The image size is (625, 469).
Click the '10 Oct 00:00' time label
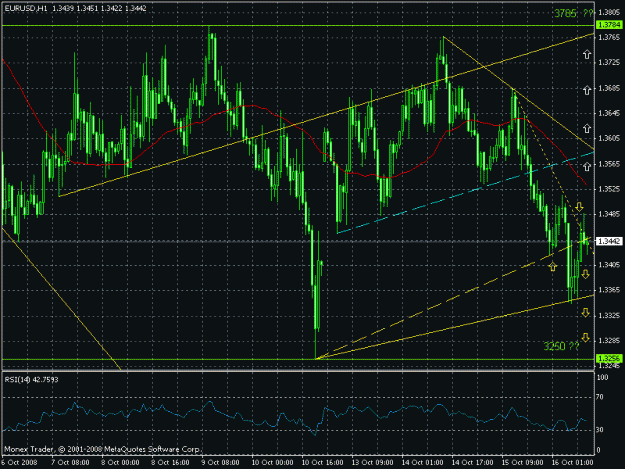click(x=272, y=462)
